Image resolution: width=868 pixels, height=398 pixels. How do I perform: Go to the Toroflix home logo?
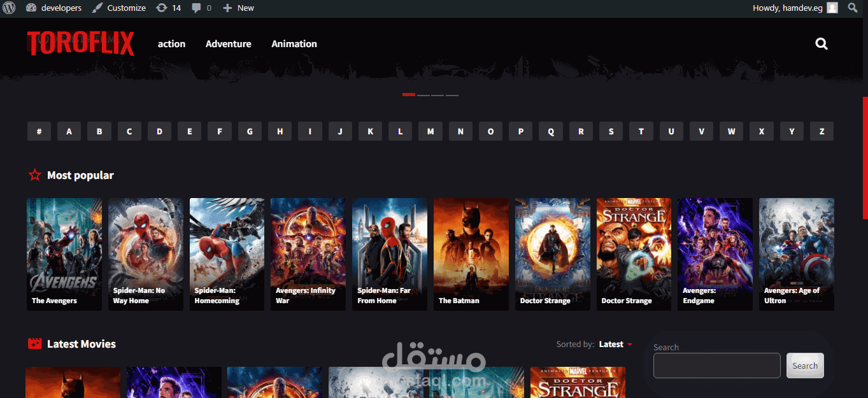point(80,44)
